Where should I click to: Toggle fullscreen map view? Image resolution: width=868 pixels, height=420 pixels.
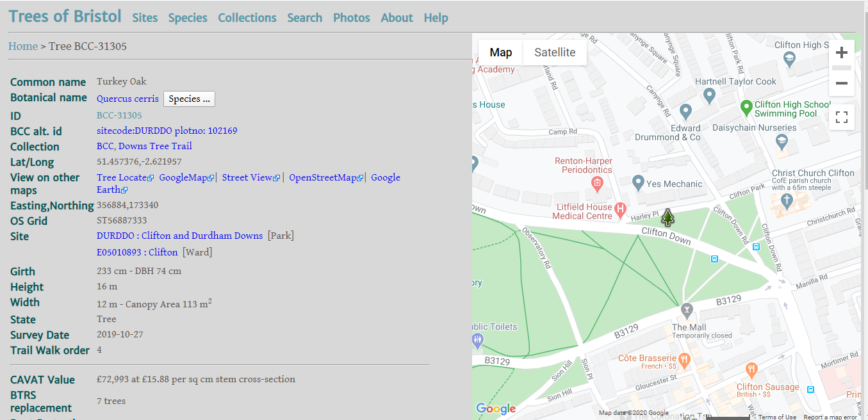(x=842, y=117)
